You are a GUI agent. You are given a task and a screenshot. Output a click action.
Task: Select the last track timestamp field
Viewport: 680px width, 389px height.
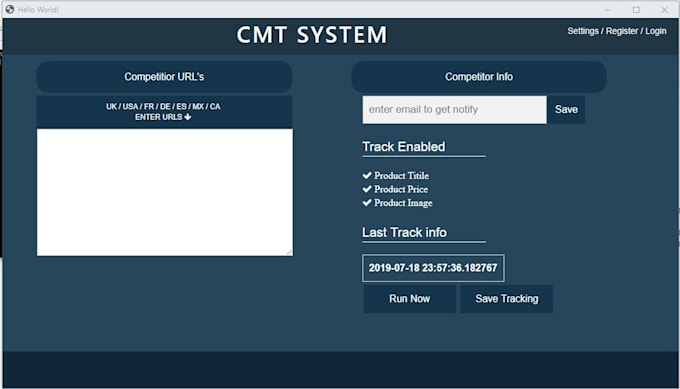point(433,268)
